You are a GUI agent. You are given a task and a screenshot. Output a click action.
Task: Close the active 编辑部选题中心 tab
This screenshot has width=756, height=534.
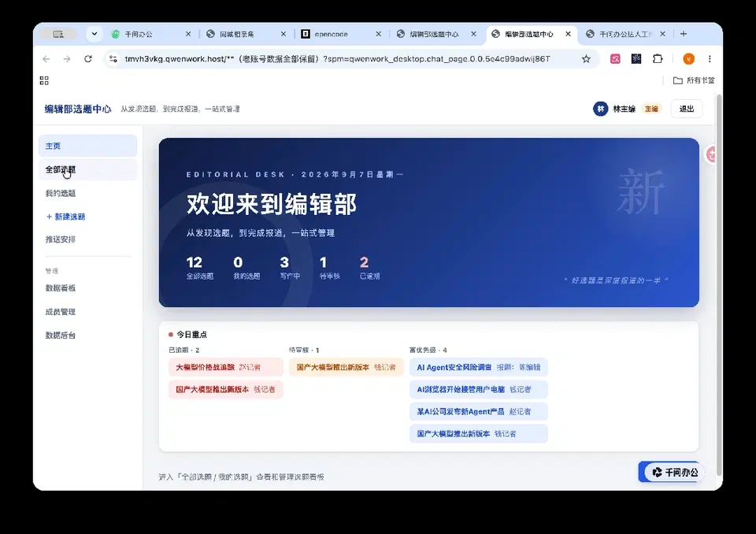[x=568, y=34]
